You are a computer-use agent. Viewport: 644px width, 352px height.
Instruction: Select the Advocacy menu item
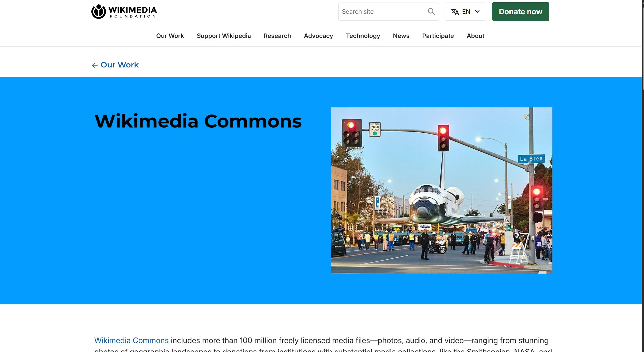pyautogui.click(x=318, y=36)
